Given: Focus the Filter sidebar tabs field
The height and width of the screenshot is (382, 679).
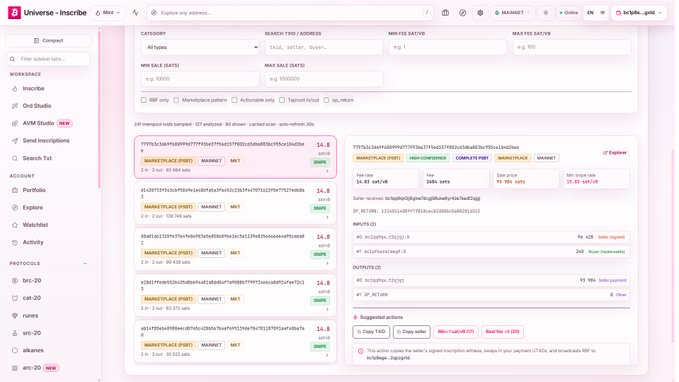Looking at the screenshot, I should [x=48, y=59].
